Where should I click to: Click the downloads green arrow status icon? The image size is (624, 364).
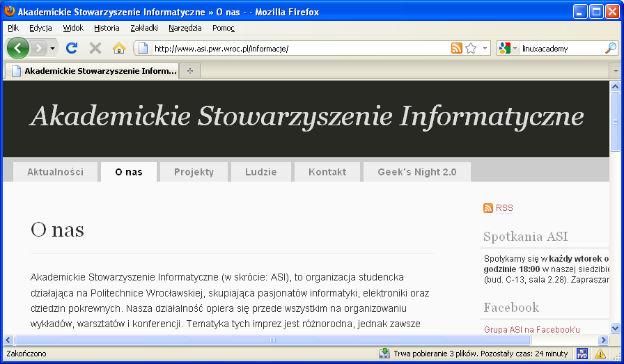coord(384,354)
